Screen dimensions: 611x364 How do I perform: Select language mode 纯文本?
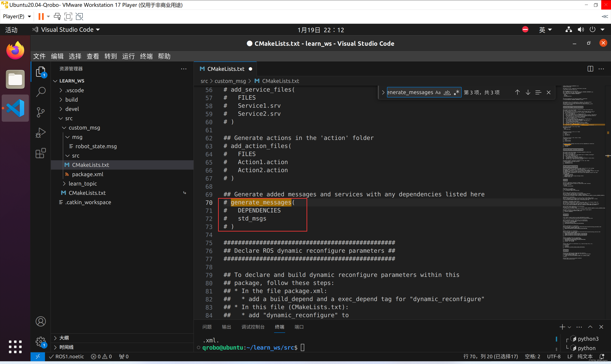tap(585, 356)
